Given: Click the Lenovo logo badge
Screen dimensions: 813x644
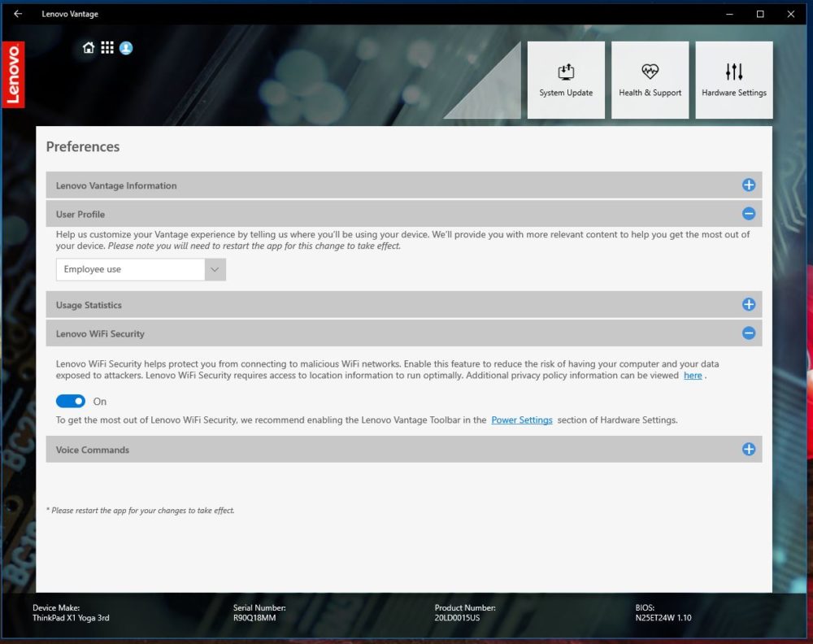Looking at the screenshot, I should [13, 74].
